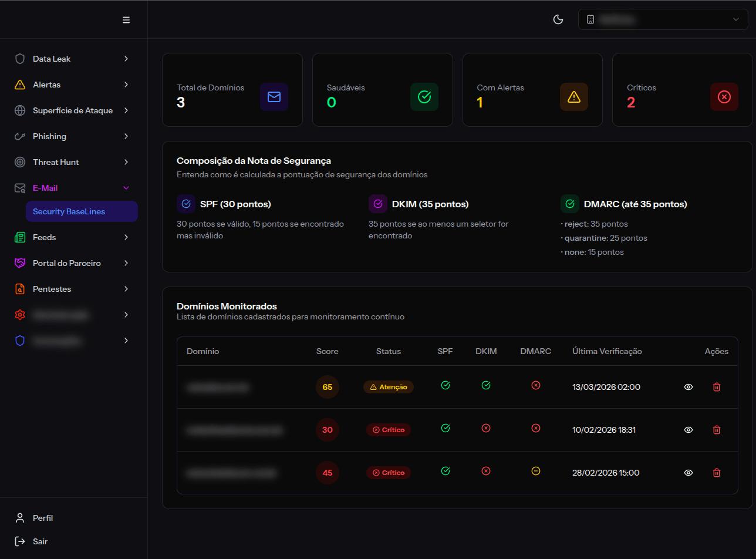Click the Feeds icon in the sidebar
Screen dimensions: 756x559
pyautogui.click(x=20, y=237)
